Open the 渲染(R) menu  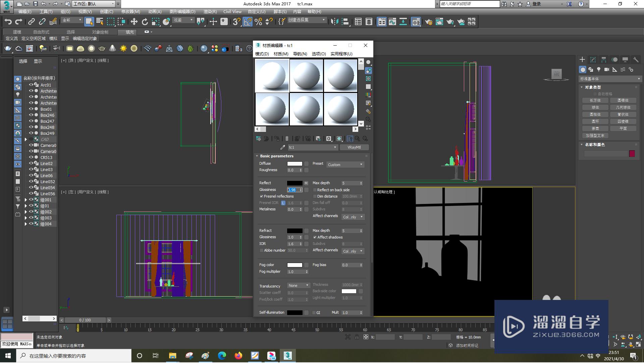[x=210, y=11]
